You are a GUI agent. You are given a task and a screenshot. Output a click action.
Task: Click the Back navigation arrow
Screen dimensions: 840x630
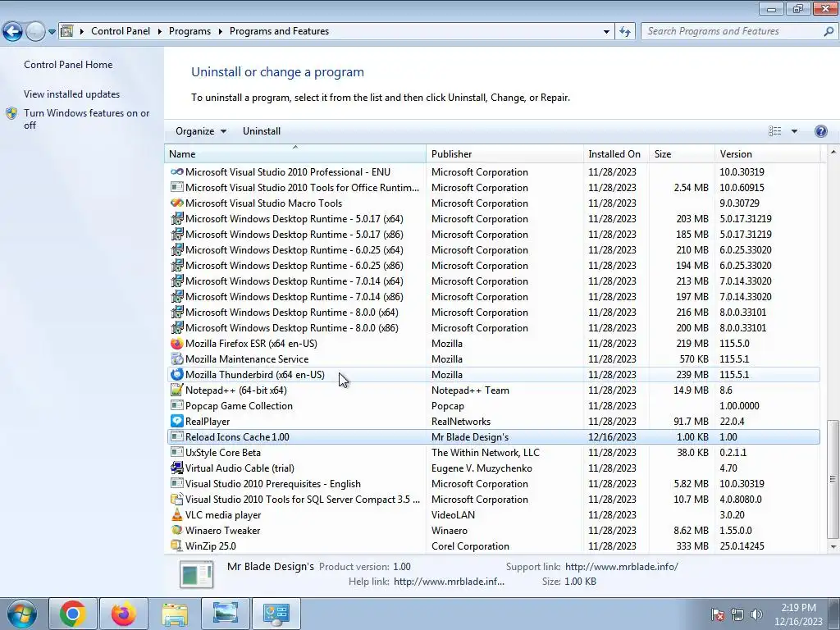click(x=13, y=31)
